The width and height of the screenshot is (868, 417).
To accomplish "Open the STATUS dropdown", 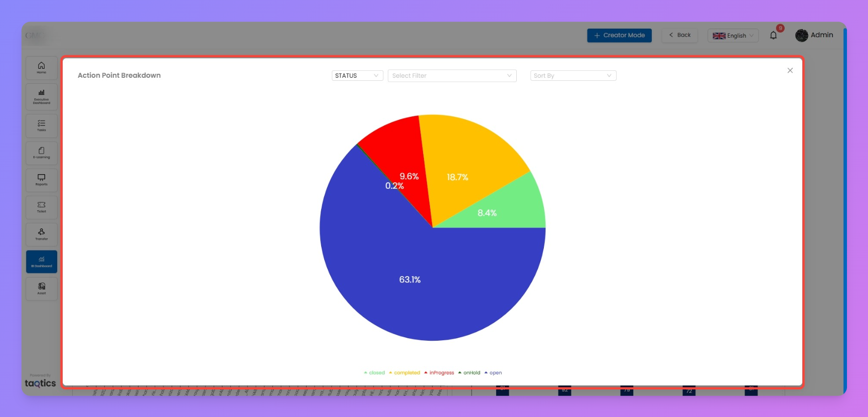I will point(357,76).
